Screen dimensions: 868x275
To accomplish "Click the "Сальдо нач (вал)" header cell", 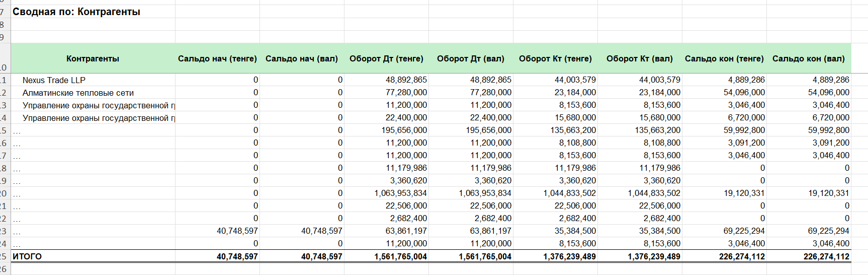I will [x=302, y=58].
